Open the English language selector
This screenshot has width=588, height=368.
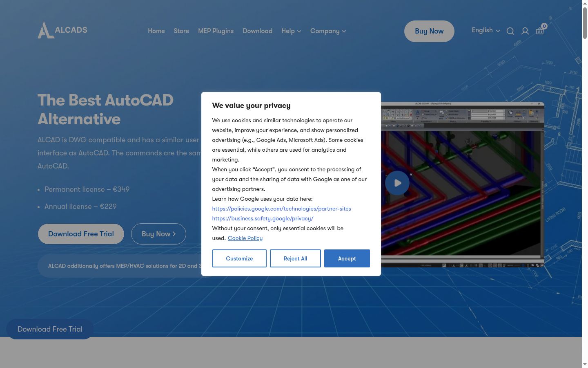[486, 30]
